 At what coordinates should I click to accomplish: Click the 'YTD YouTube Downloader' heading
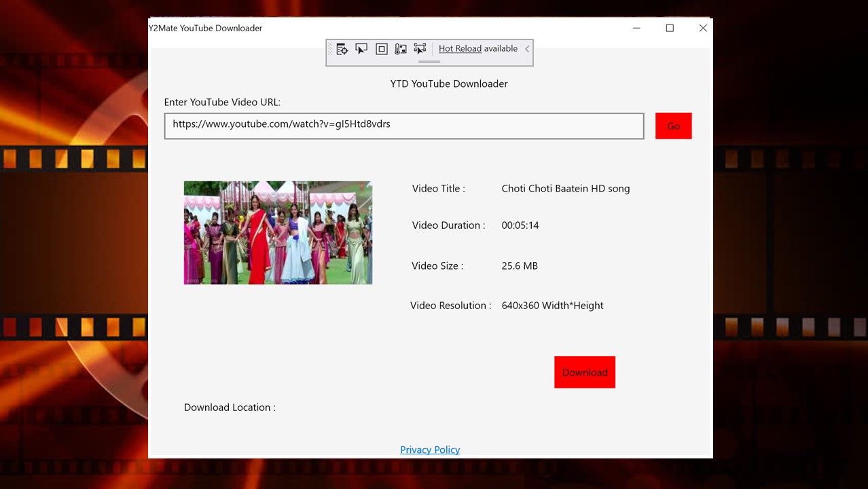point(449,84)
